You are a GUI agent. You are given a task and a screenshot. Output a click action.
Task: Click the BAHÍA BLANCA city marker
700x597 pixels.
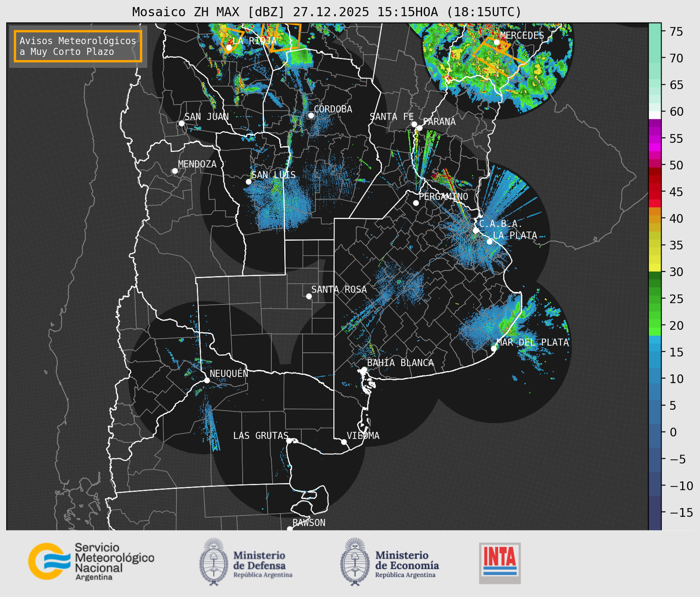(x=364, y=369)
